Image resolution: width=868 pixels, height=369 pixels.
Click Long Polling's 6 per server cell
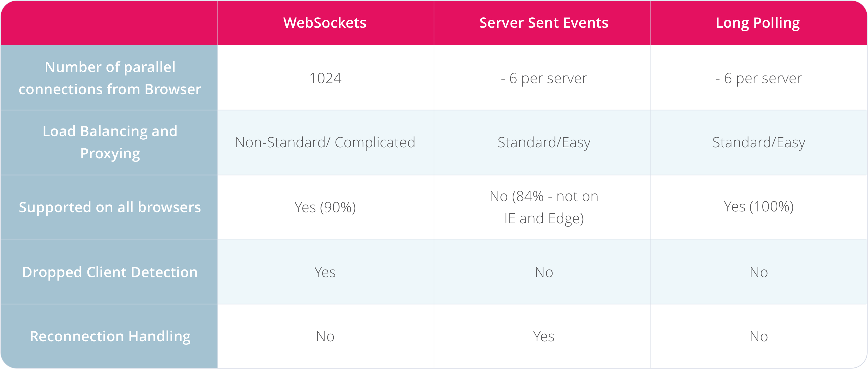click(x=759, y=78)
